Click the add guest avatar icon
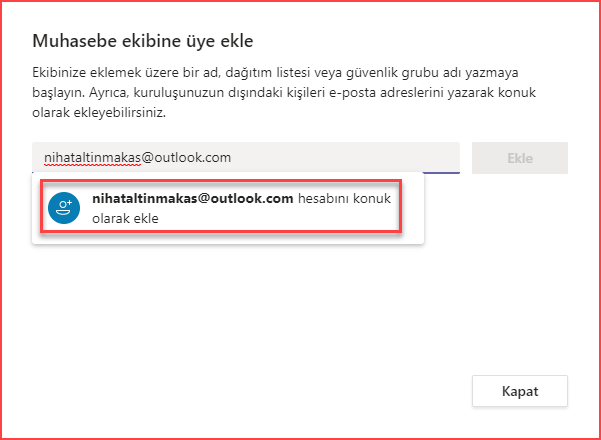Screen dimensions: 601x440 coord(64,208)
